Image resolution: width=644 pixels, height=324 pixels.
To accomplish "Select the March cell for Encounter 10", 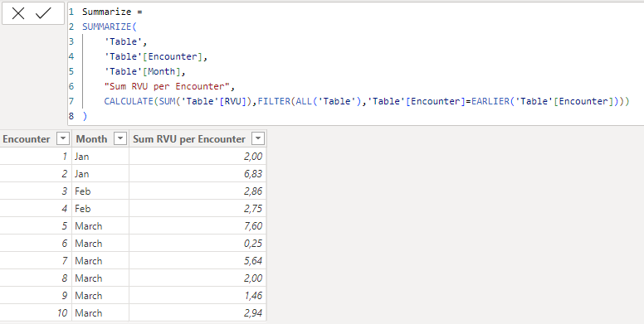I will click(x=100, y=313).
